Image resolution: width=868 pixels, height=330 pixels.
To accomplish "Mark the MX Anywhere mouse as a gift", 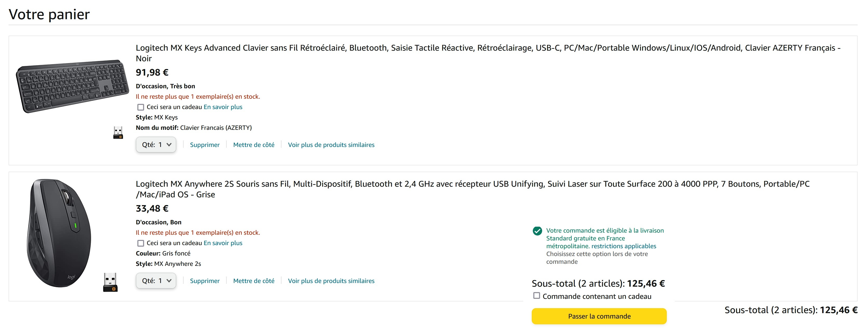I will point(141,243).
